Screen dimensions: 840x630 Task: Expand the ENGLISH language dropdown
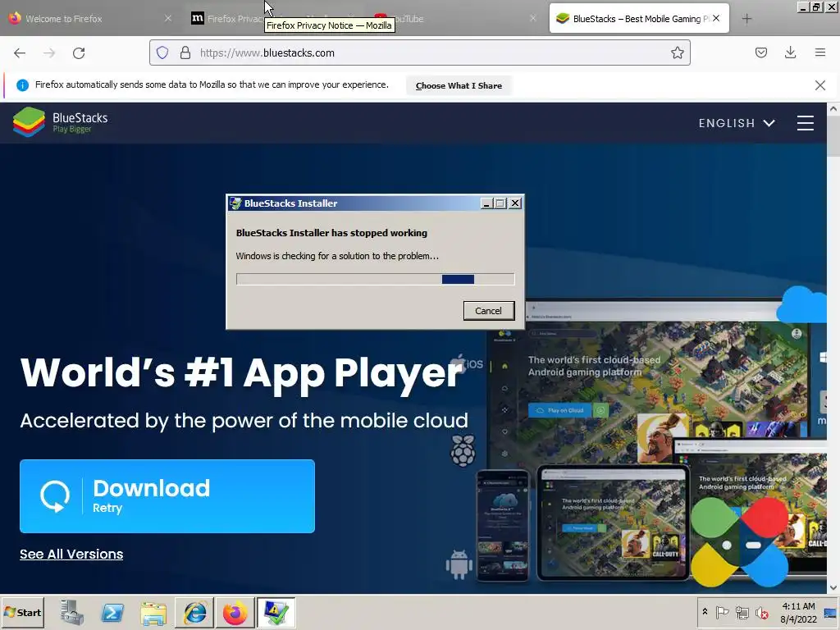click(x=737, y=123)
